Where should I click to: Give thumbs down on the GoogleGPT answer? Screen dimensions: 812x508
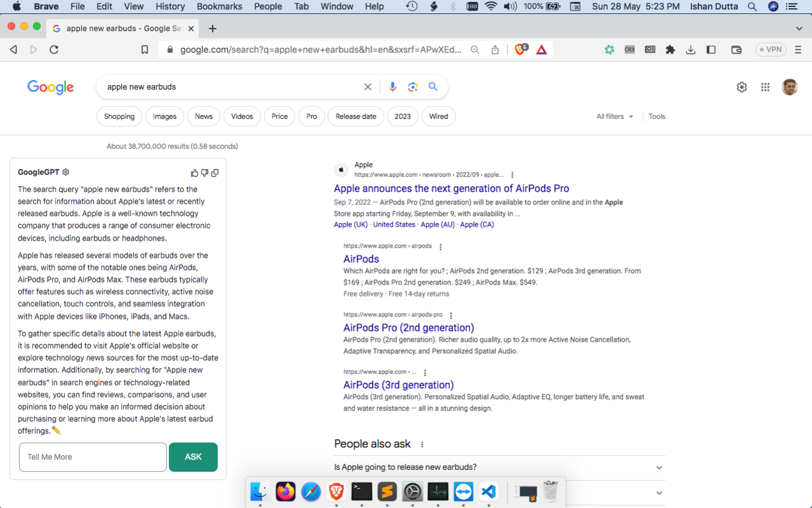pos(204,172)
